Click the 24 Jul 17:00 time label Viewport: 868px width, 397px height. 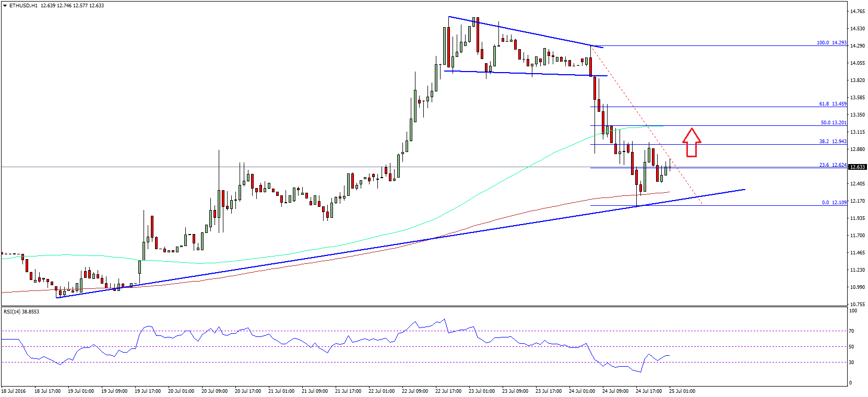coord(649,391)
